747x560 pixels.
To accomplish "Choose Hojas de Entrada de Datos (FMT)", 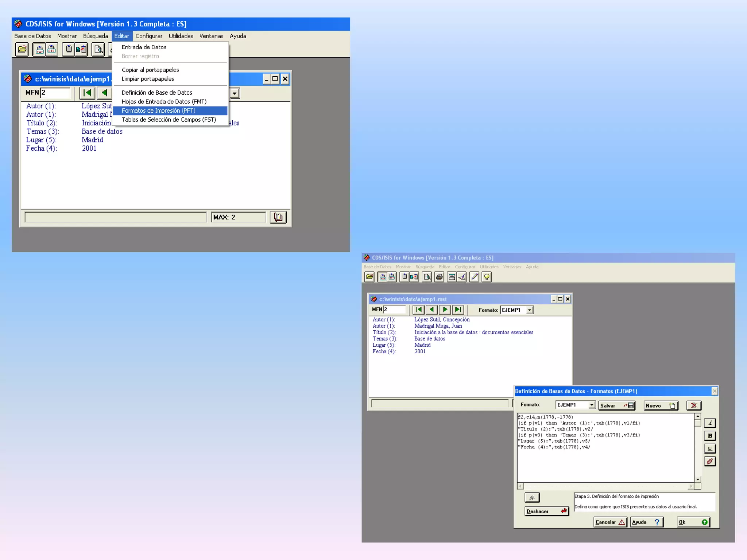I will click(164, 102).
